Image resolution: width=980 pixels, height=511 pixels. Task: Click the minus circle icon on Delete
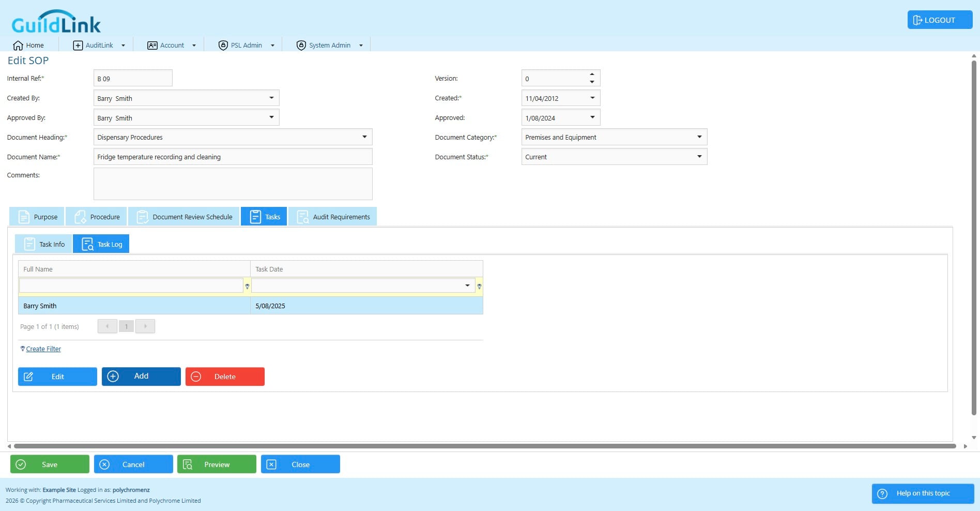pyautogui.click(x=196, y=377)
